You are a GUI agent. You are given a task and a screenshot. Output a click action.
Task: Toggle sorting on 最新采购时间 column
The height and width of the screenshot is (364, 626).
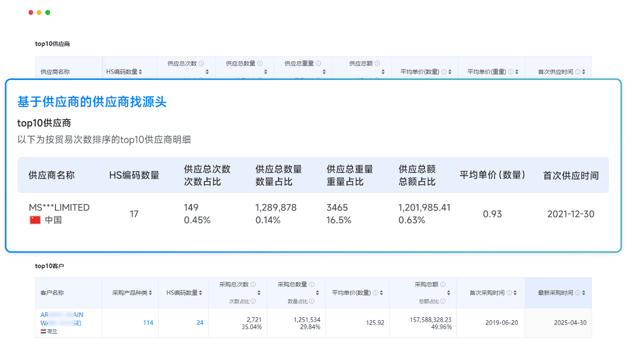(x=583, y=292)
